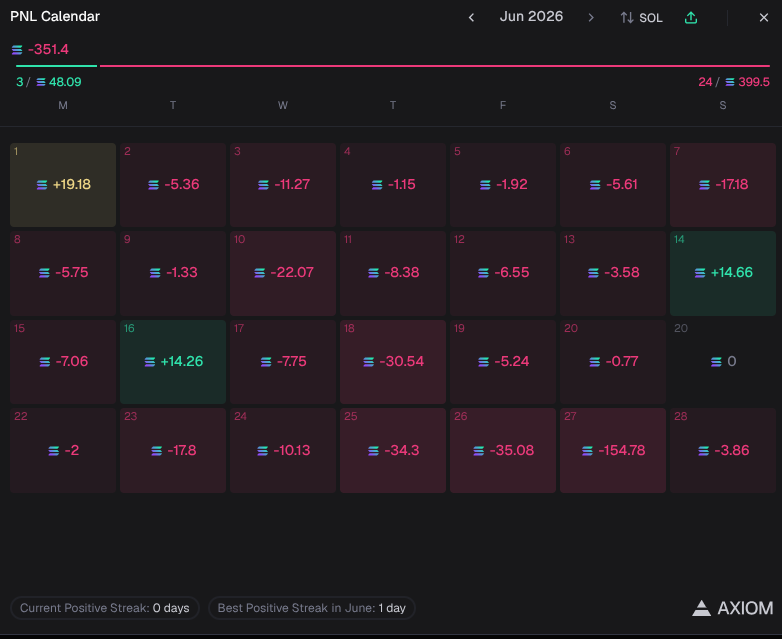Click the PNL Calendar title
This screenshot has height=639, width=782.
coord(55,16)
